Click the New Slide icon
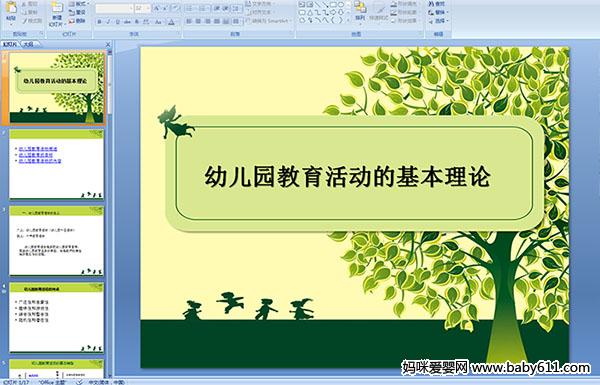600x385 pixels. (57, 8)
